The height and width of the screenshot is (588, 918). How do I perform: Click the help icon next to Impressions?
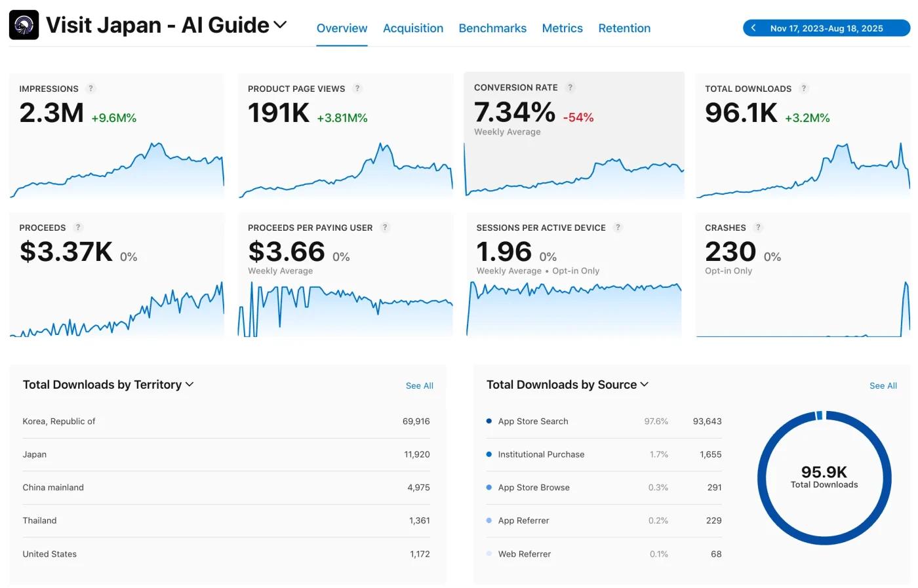click(x=91, y=88)
